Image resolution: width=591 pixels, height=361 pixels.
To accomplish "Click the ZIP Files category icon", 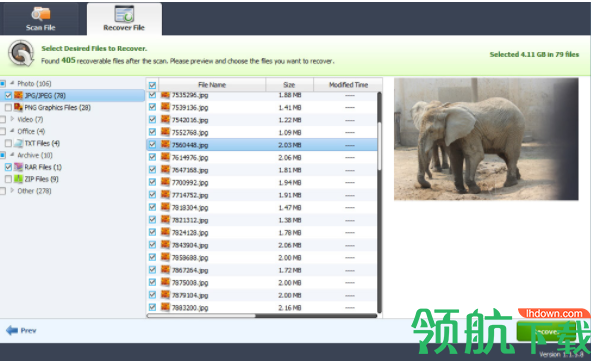I will point(18,179).
